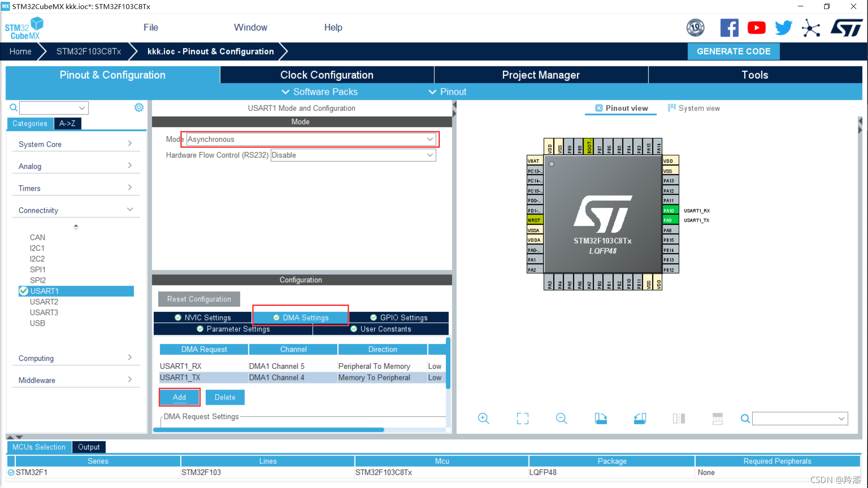The image size is (868, 488).
Task: Click the STM32CubeMX logo
Action: (x=24, y=28)
